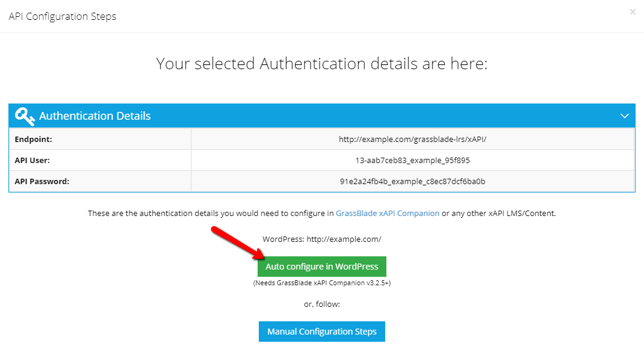
Task: Select the API User value
Action: click(412, 160)
